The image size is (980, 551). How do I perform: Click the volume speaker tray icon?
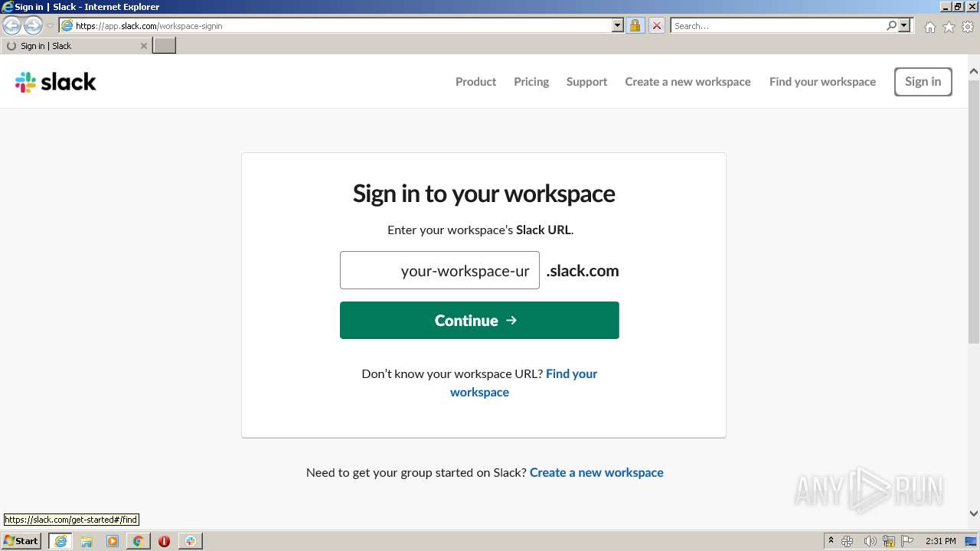point(870,541)
